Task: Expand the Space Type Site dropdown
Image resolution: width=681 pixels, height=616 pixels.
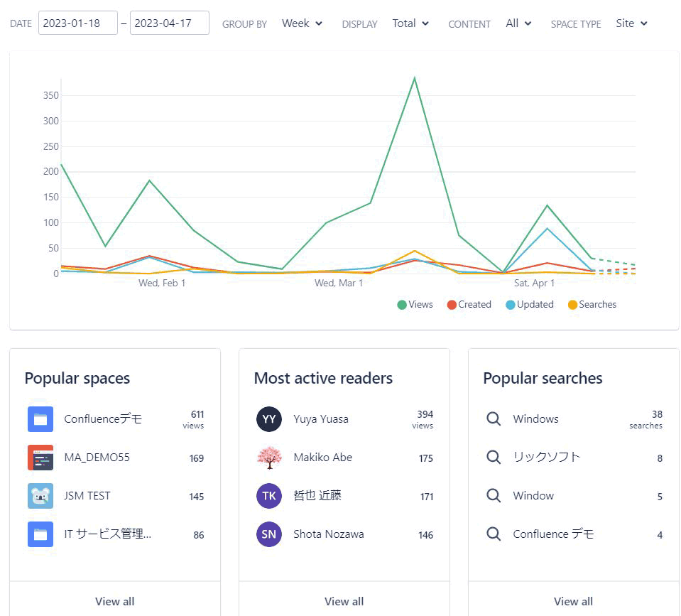Action: coord(631,23)
